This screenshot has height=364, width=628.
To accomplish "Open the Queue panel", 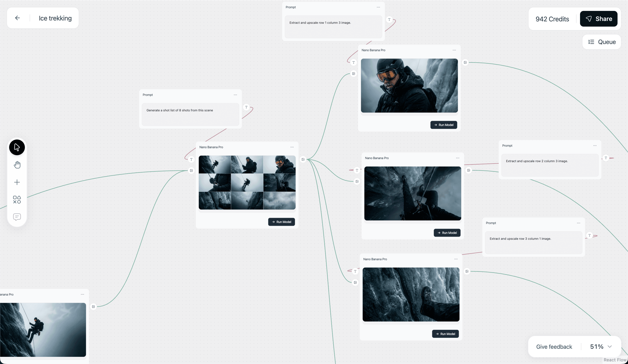I will click(602, 42).
